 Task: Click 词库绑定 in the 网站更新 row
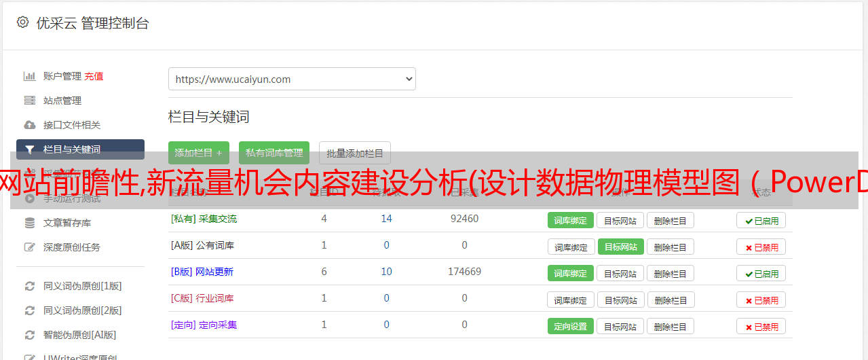[x=571, y=273]
